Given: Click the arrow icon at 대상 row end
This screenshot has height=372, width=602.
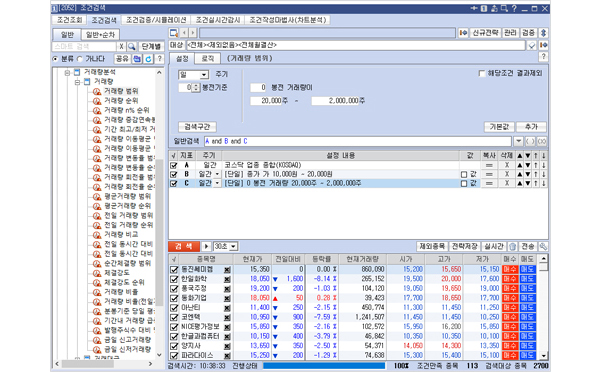Looking at the screenshot, I should pos(543,45).
